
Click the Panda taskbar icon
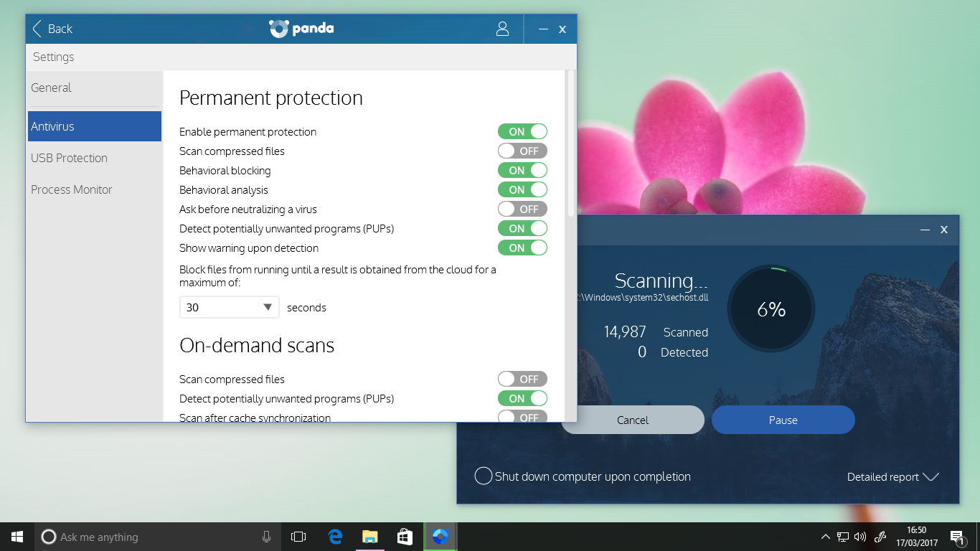(440, 537)
